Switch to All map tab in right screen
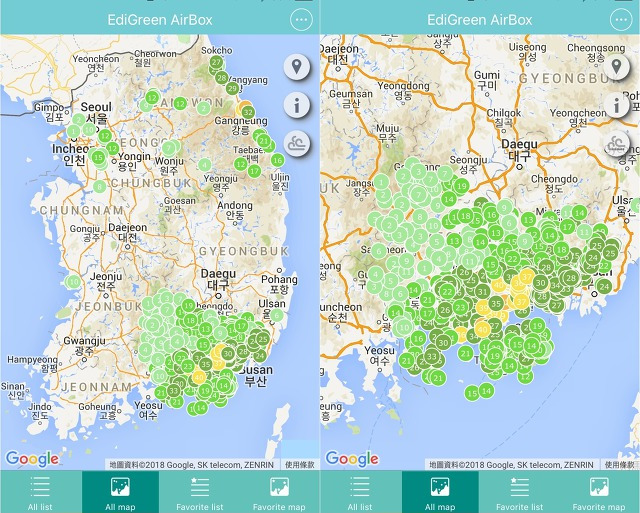This screenshot has height=513, width=640. tap(440, 492)
